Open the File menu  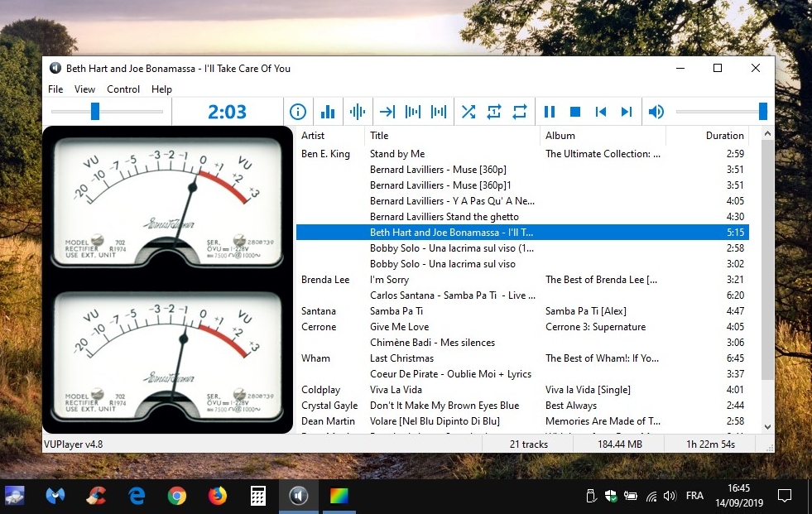55,89
